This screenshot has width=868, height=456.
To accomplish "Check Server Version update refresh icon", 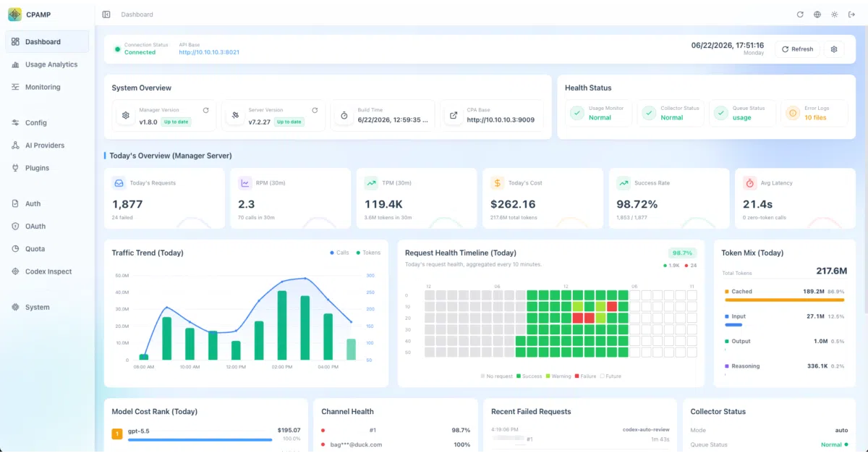I will coord(315,110).
